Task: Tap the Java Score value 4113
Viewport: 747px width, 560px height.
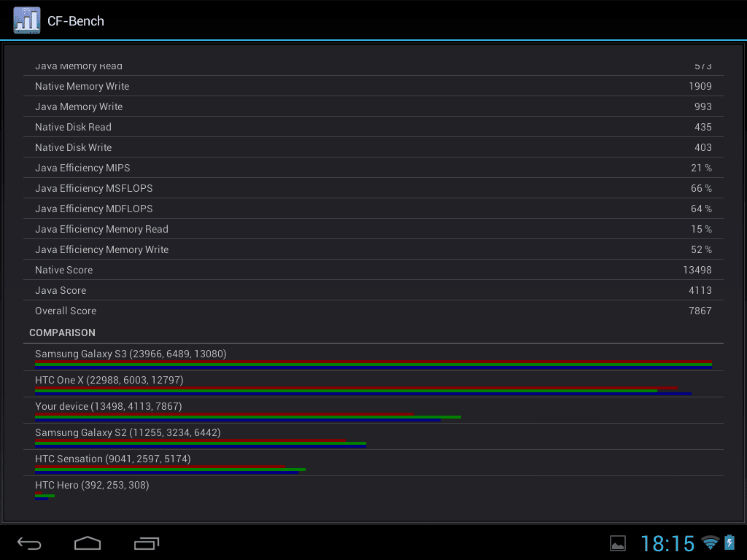Action: pos(700,290)
